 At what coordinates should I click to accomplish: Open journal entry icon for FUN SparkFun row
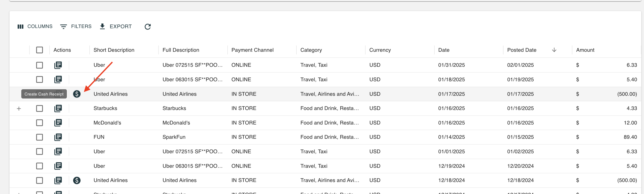click(x=58, y=137)
